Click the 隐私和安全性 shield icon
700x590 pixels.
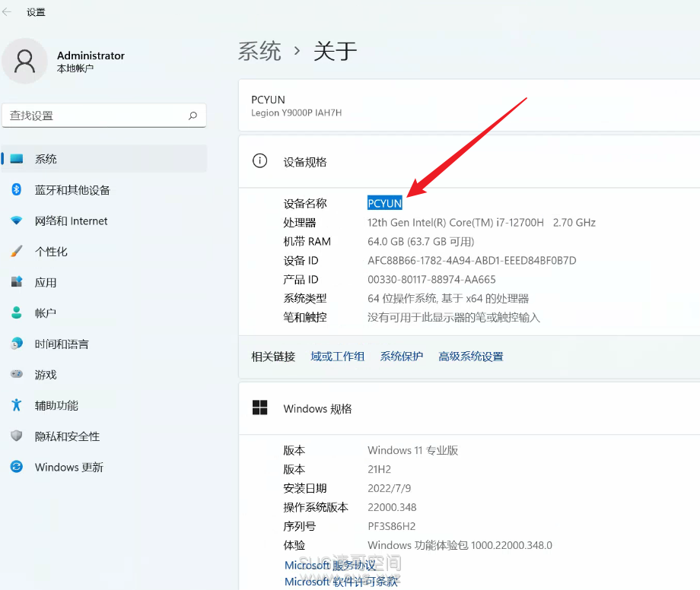click(17, 435)
